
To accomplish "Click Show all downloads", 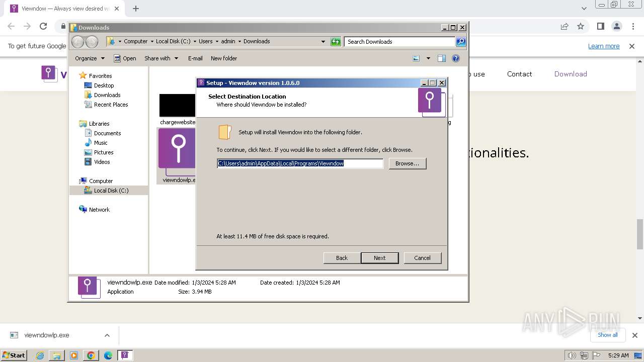I will [x=607, y=335].
